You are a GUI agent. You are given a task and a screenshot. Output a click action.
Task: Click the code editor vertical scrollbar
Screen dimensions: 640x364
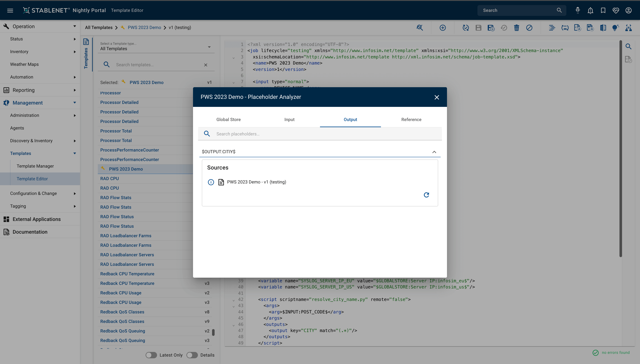621,149
